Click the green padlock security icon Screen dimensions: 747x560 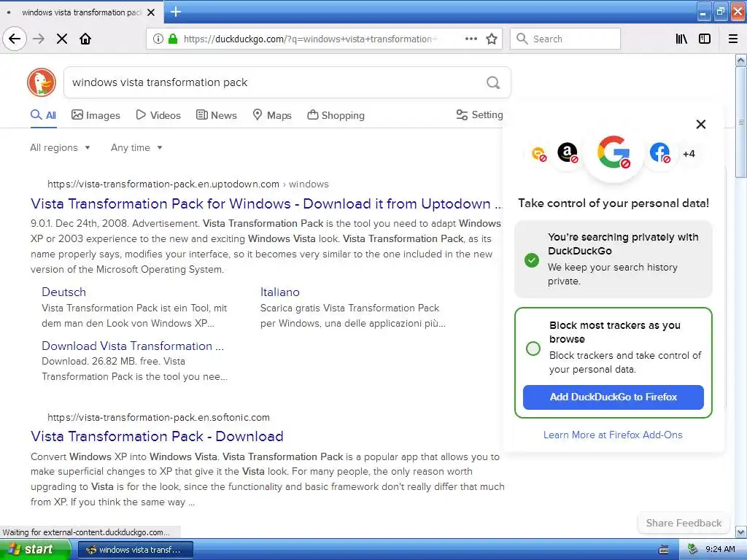point(173,39)
